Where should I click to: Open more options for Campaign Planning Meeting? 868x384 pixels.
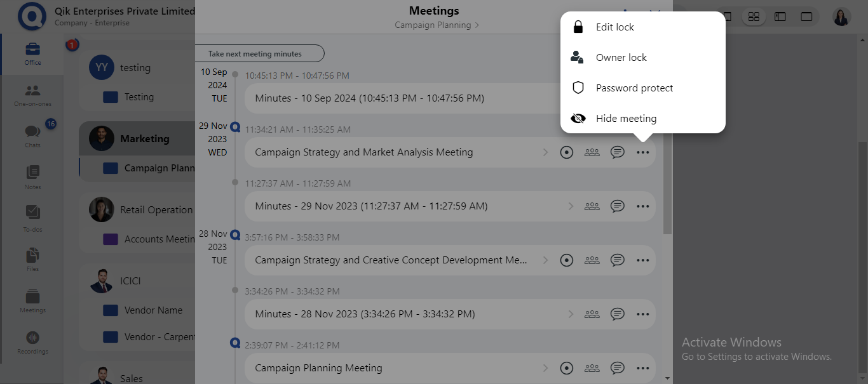(x=642, y=367)
